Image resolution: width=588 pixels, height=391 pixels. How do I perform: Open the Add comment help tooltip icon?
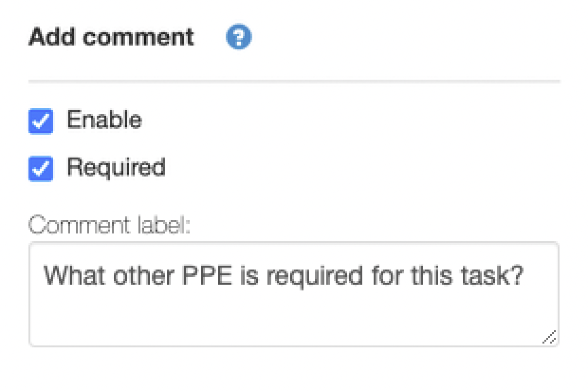pos(239,38)
